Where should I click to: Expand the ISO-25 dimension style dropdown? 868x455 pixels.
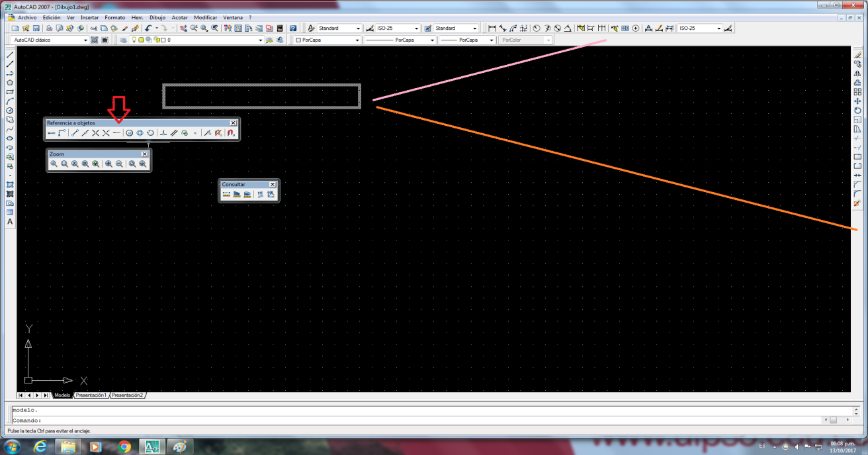417,28
